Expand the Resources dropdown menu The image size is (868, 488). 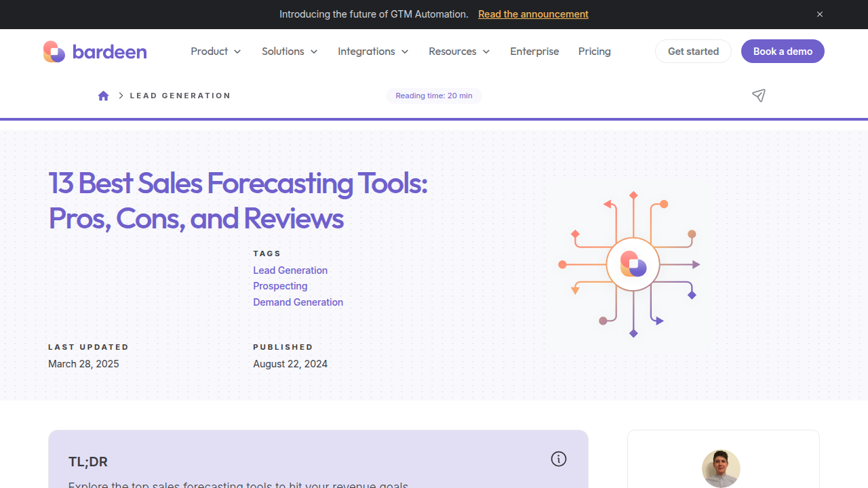pos(459,52)
